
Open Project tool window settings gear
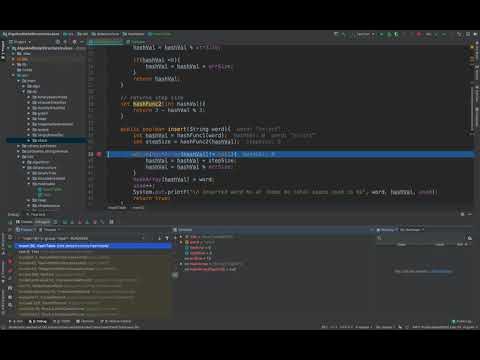pyautogui.click(x=74, y=42)
